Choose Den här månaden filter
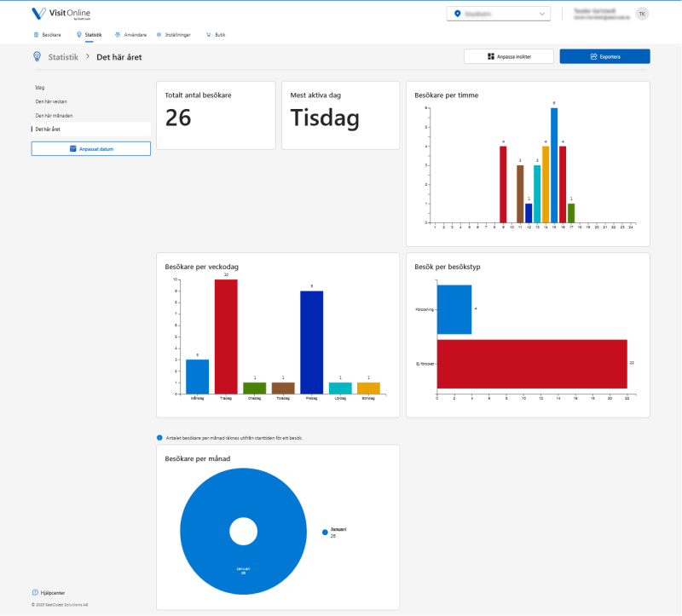682x616 pixels. tap(54, 115)
